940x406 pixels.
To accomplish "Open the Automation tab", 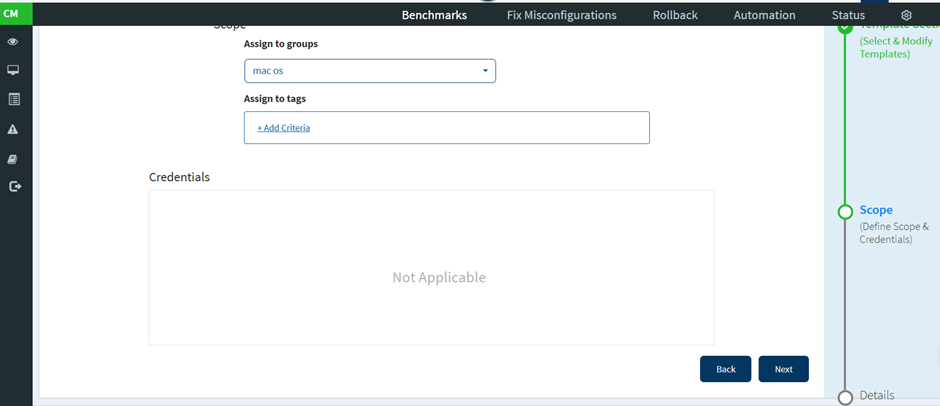I will pyautogui.click(x=764, y=15).
